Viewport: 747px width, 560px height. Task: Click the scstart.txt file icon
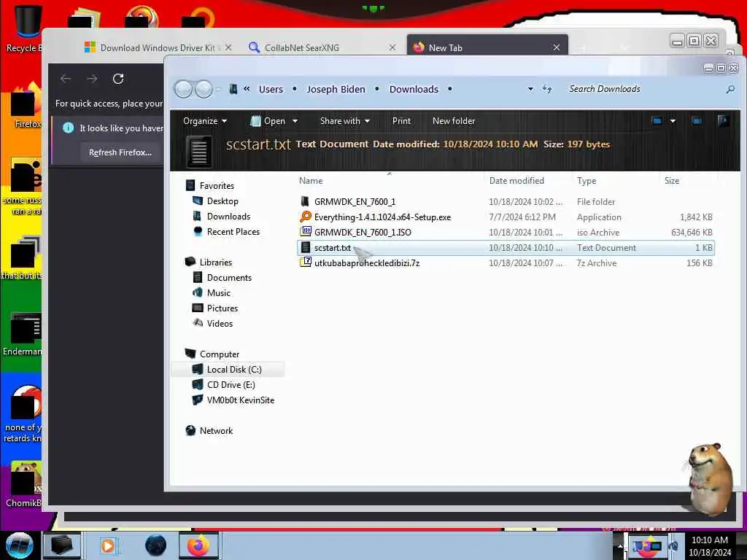click(306, 248)
